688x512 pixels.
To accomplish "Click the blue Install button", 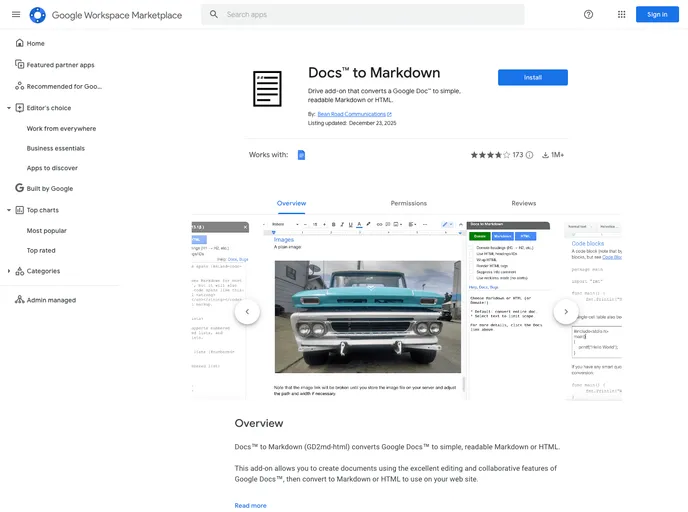I will coord(532,77).
